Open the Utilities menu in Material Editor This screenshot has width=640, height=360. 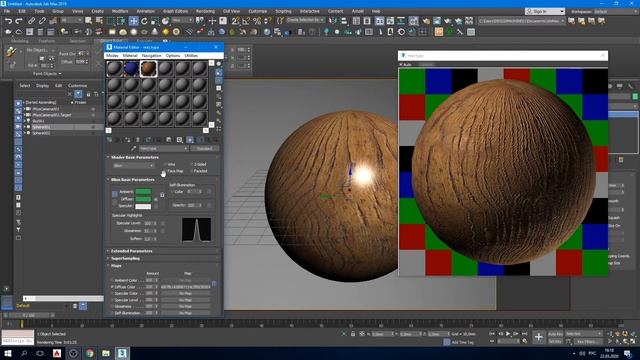point(191,56)
